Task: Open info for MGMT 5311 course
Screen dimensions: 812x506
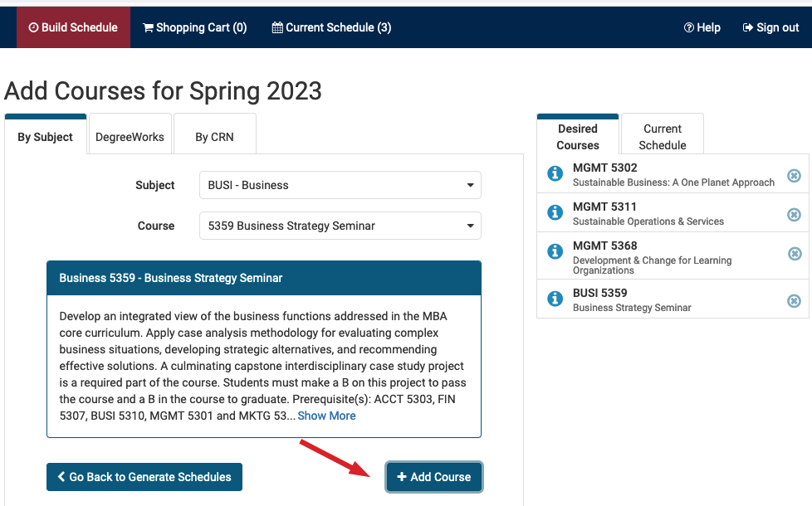Action: 555,212
